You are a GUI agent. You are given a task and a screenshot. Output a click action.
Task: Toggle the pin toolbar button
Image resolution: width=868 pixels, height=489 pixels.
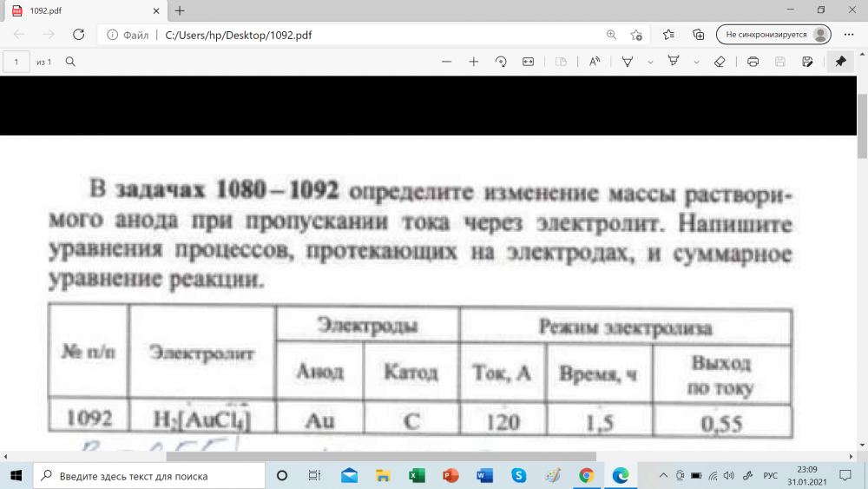pyautogui.click(x=839, y=62)
